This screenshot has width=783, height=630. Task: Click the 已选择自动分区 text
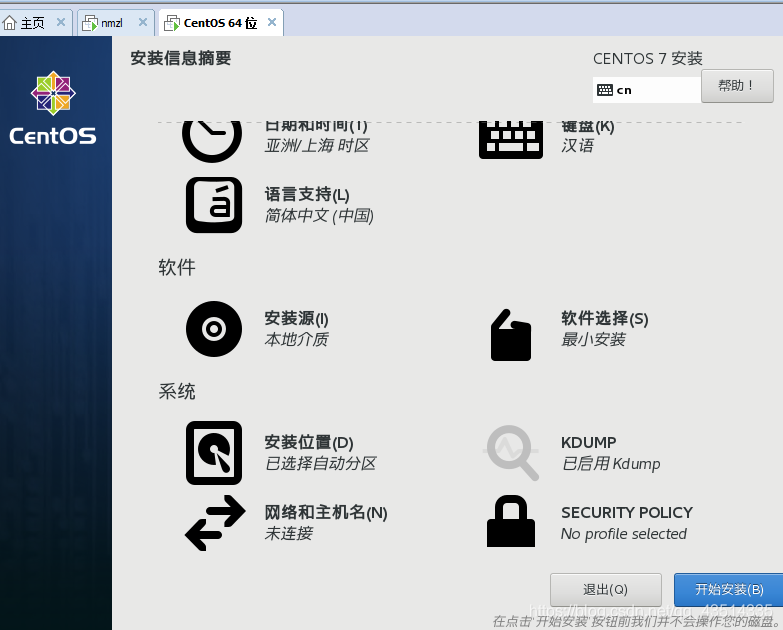tap(321, 464)
